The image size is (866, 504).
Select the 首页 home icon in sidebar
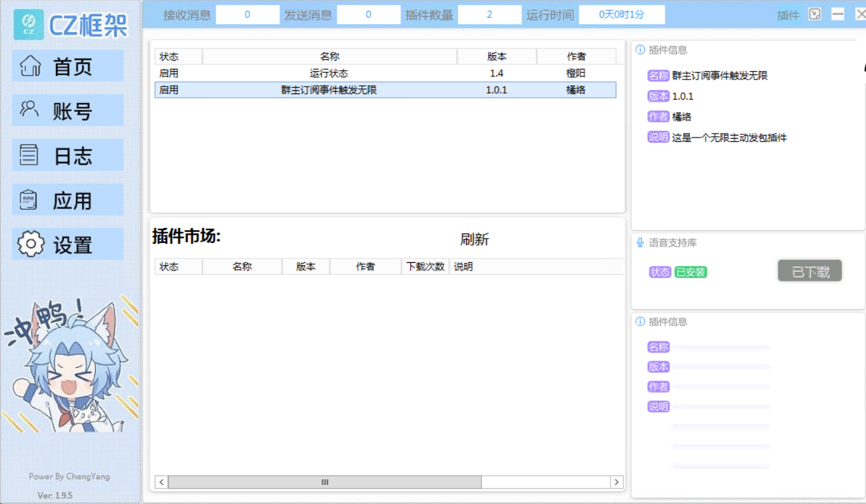pos(29,66)
